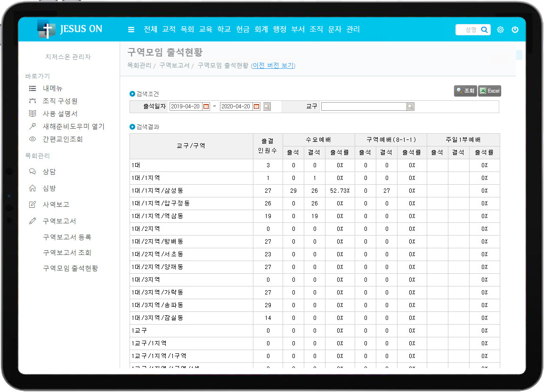Open end date calendar picker
Viewport: 544px width, 392px height.
[256, 106]
